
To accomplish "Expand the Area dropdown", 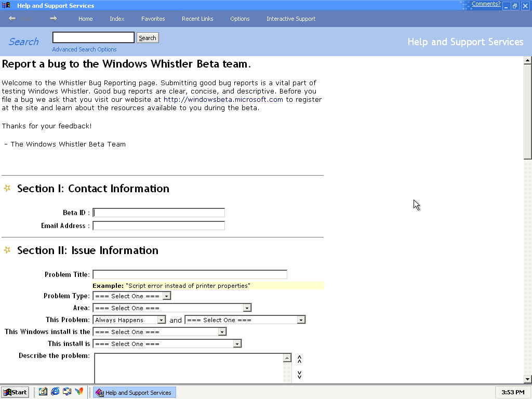I will click(x=247, y=308).
